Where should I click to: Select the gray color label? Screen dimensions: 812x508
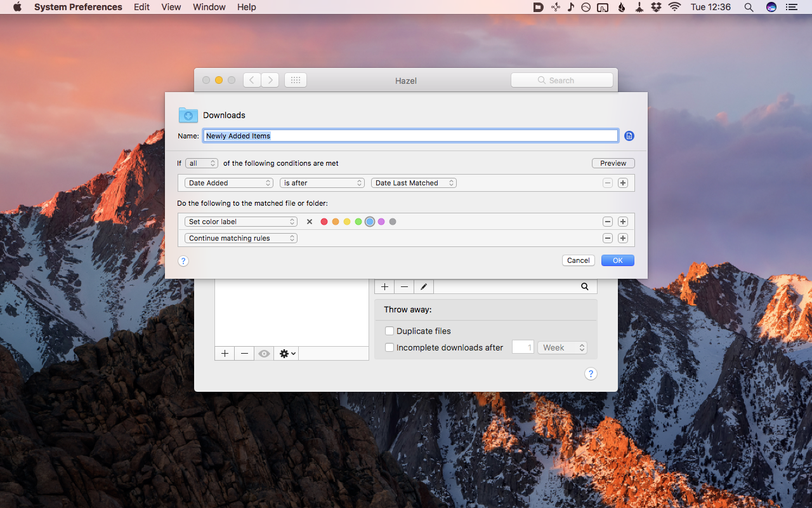393,222
